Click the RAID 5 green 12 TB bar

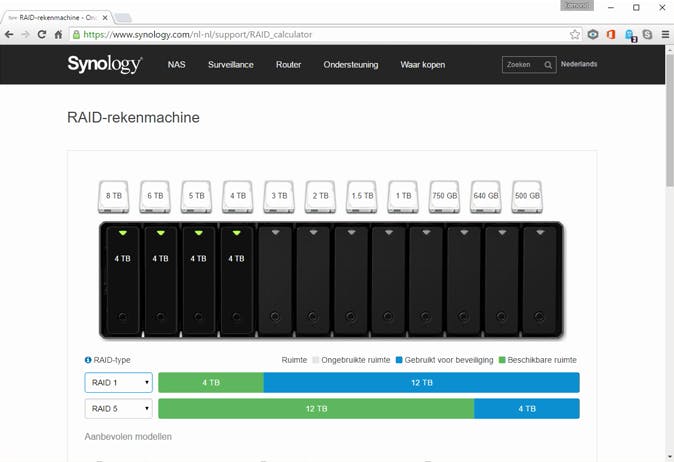pos(316,409)
